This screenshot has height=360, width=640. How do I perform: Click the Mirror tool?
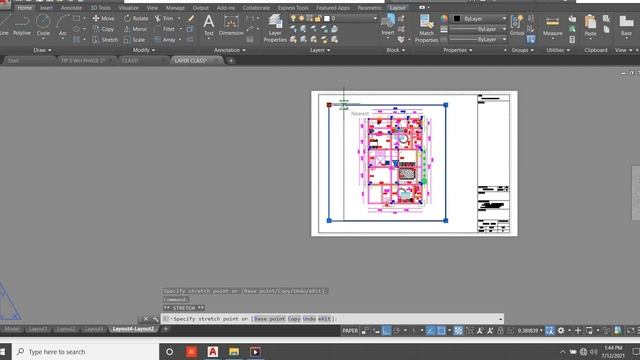pos(135,29)
